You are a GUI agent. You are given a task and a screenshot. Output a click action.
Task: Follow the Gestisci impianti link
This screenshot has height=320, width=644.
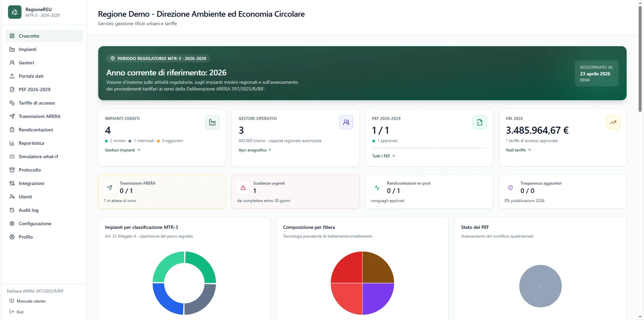point(122,150)
